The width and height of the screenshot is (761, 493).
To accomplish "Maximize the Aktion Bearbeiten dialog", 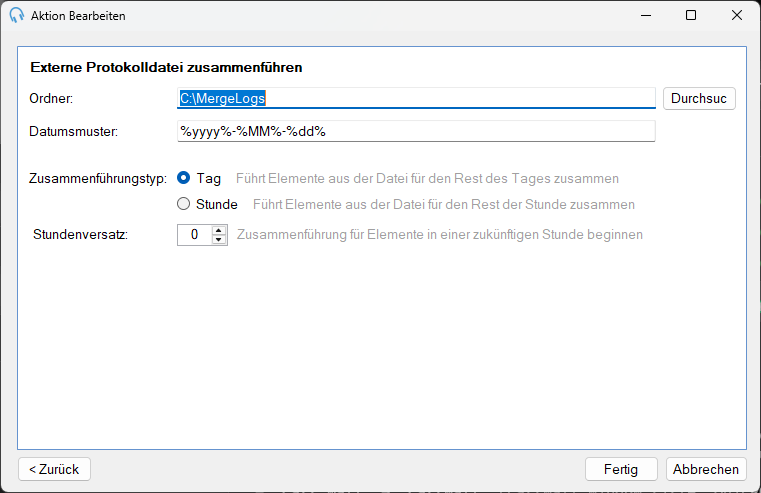I will tap(691, 16).
